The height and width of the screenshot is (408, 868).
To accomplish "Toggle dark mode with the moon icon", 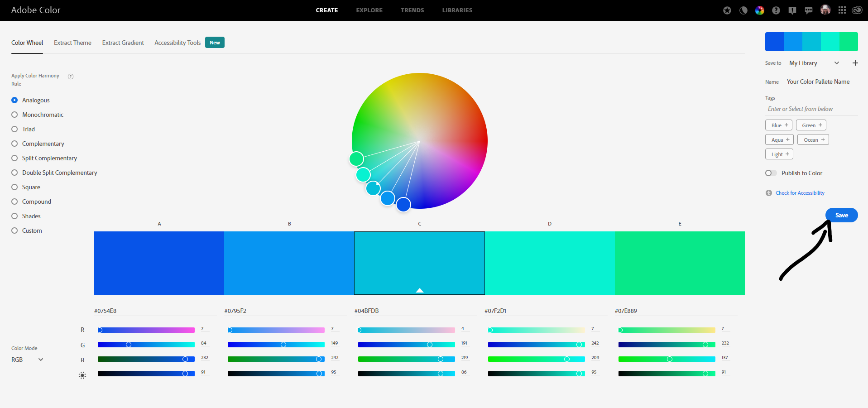I will click(x=743, y=10).
